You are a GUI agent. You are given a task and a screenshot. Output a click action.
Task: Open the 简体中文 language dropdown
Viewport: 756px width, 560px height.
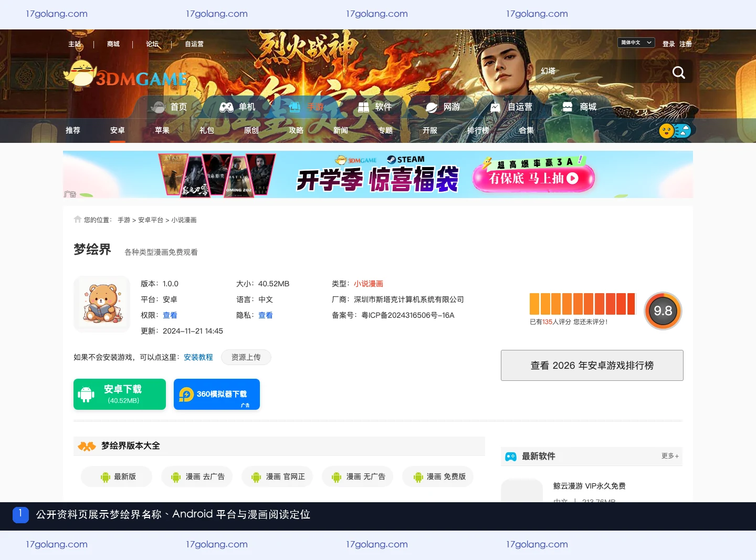click(x=636, y=43)
